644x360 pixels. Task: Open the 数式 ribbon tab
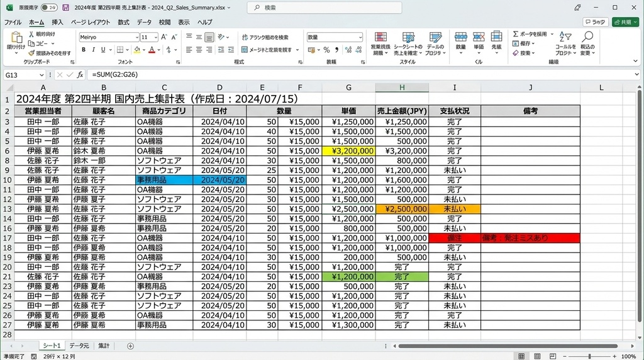pos(123,22)
